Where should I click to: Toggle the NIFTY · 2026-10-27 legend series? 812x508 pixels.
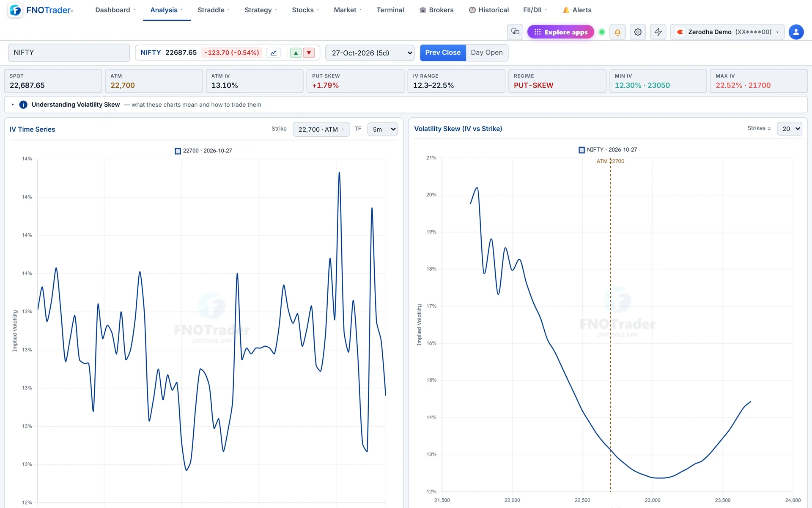[x=608, y=150]
